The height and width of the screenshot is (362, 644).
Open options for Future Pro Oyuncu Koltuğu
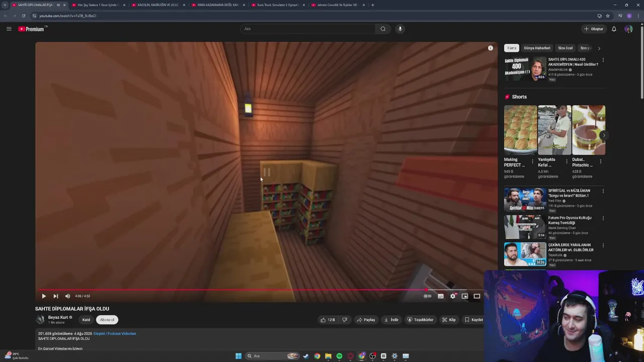point(603,218)
